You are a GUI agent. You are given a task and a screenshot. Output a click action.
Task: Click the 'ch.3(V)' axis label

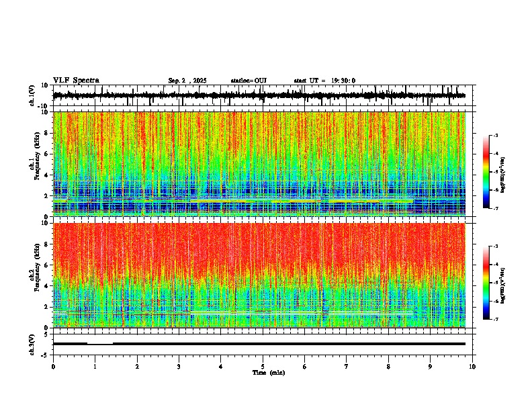click(x=32, y=345)
